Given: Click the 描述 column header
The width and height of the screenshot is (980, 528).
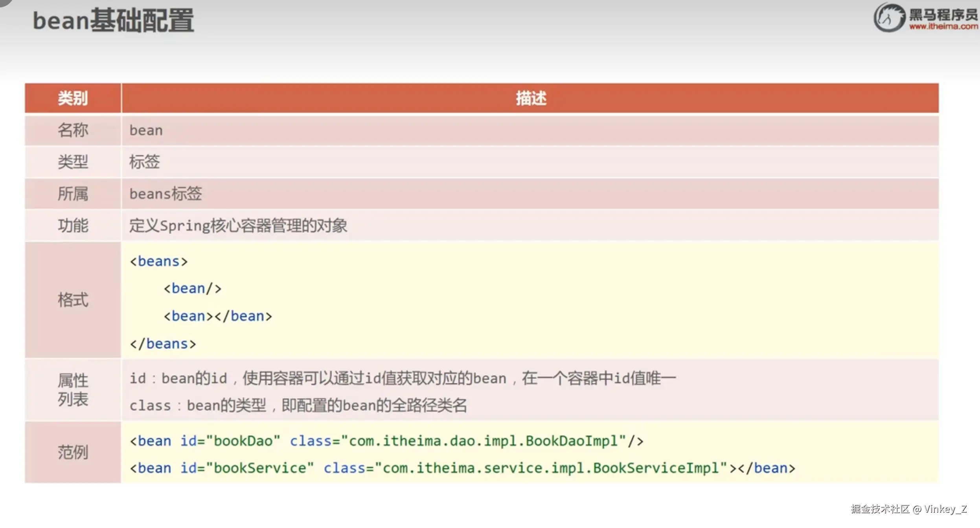Looking at the screenshot, I should (531, 98).
